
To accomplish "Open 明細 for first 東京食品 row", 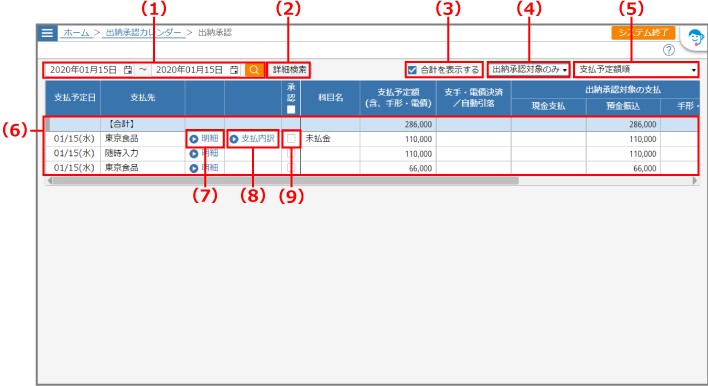I will pyautogui.click(x=205, y=139).
